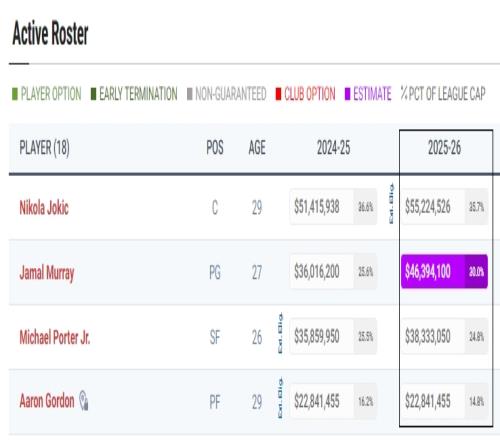This screenshot has height=440, width=500.
Task: Click the purple Estimate legend square
Action: click(x=347, y=94)
